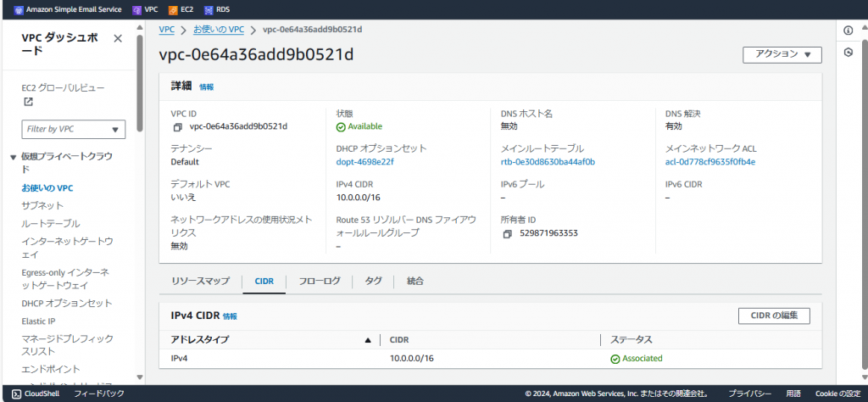Close the VPC dashboard side panel
This screenshot has width=868, height=402.
coord(117,38)
